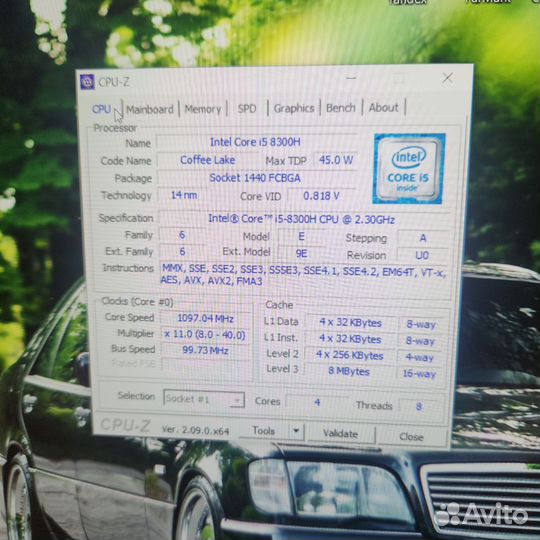Click the Ext. Model value 9E
This screenshot has width=540, height=540.
[301, 253]
